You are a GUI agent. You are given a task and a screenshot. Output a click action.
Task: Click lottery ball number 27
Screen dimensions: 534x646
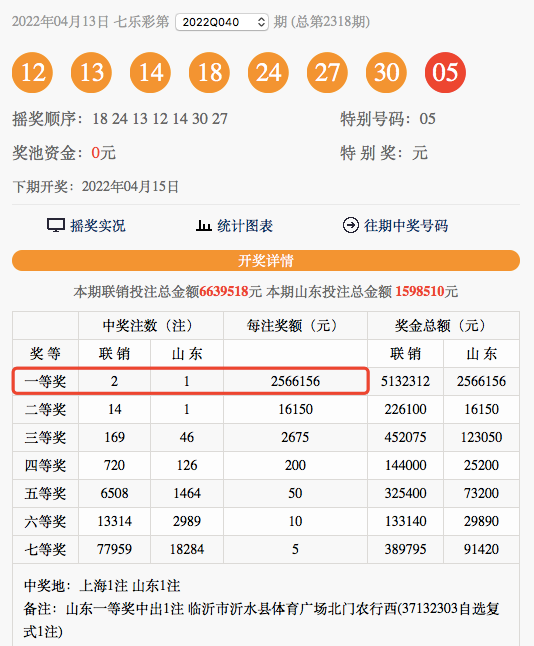click(x=327, y=73)
